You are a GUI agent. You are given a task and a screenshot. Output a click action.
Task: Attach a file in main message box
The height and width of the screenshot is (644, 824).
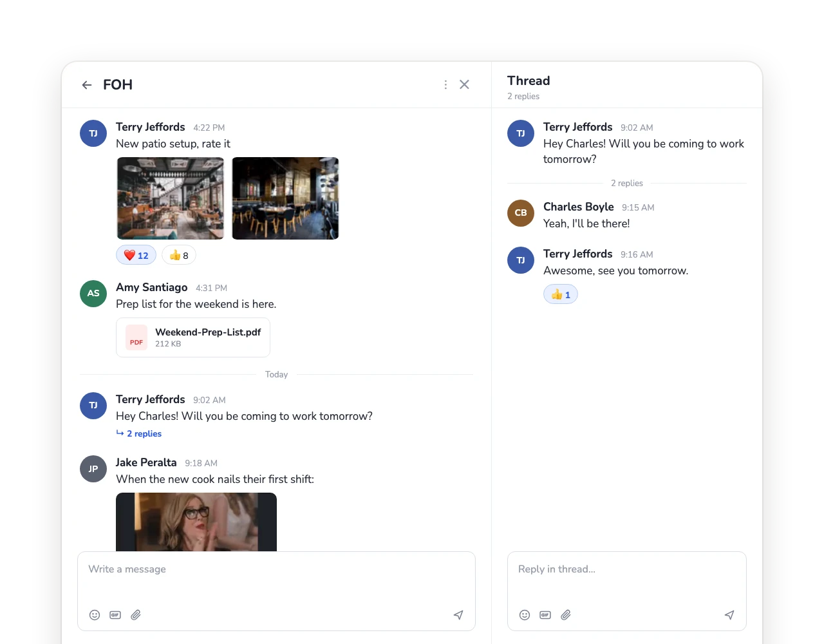click(136, 615)
